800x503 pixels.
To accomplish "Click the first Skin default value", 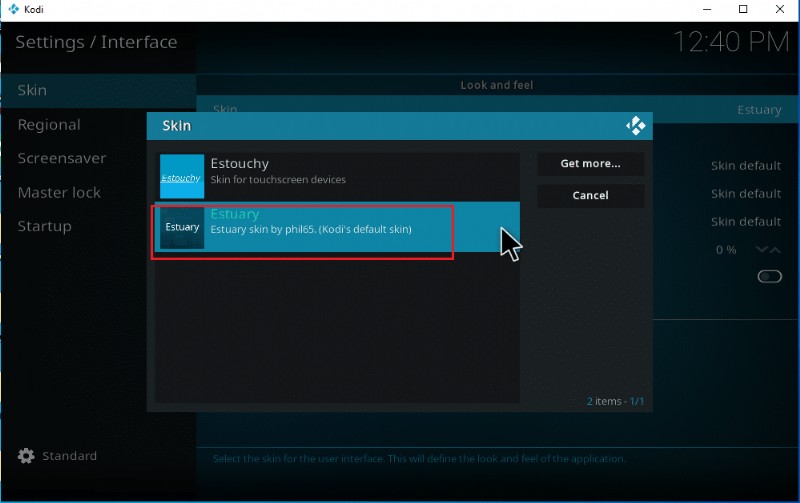I will click(x=746, y=166).
